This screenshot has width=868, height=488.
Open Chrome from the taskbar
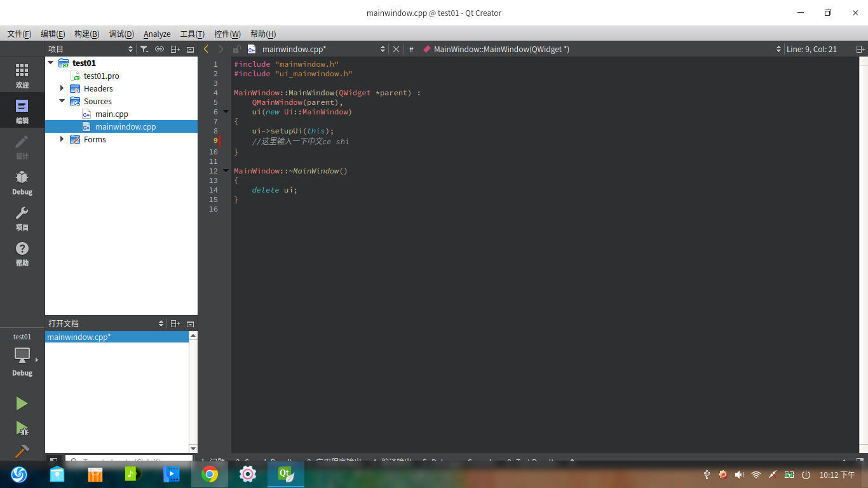(210, 474)
